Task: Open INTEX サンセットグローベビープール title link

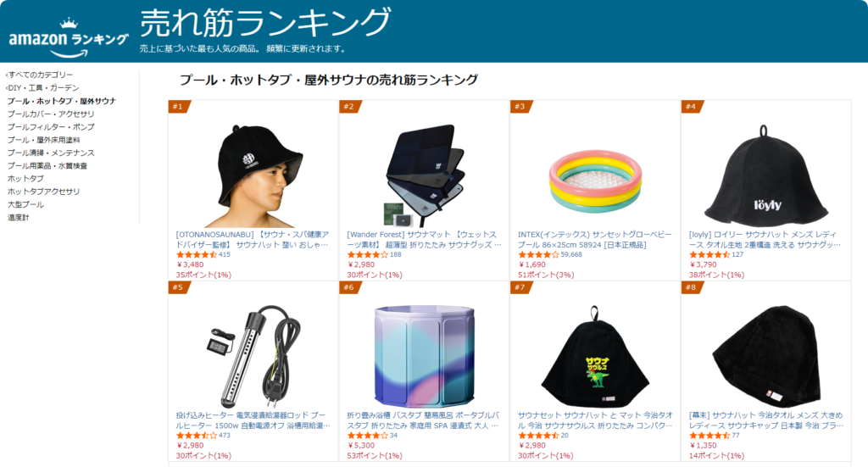Action: click(594, 240)
